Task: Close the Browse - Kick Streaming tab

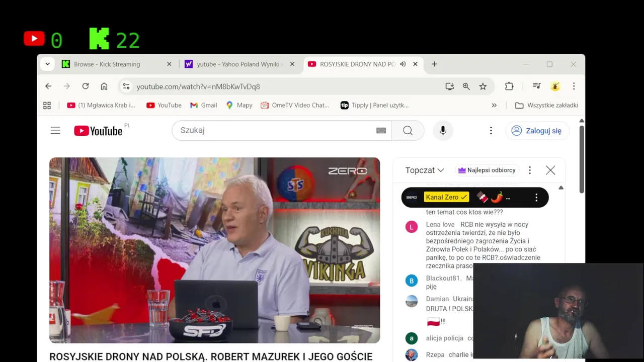Action: pyautogui.click(x=169, y=64)
